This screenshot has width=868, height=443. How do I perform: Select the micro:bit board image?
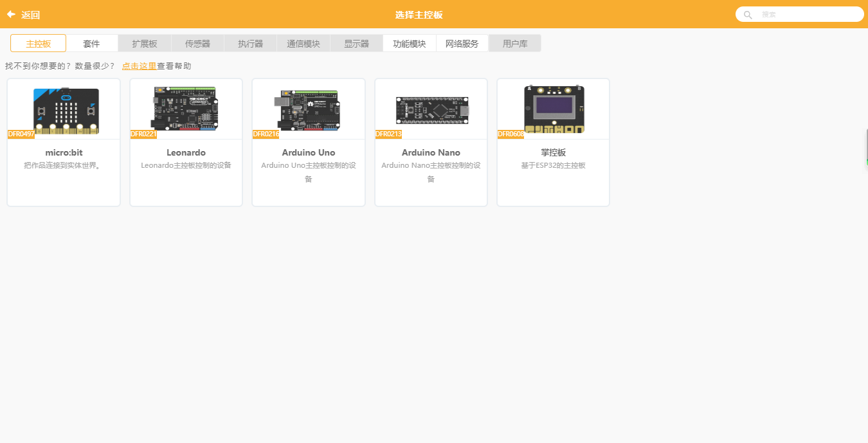coord(66,111)
